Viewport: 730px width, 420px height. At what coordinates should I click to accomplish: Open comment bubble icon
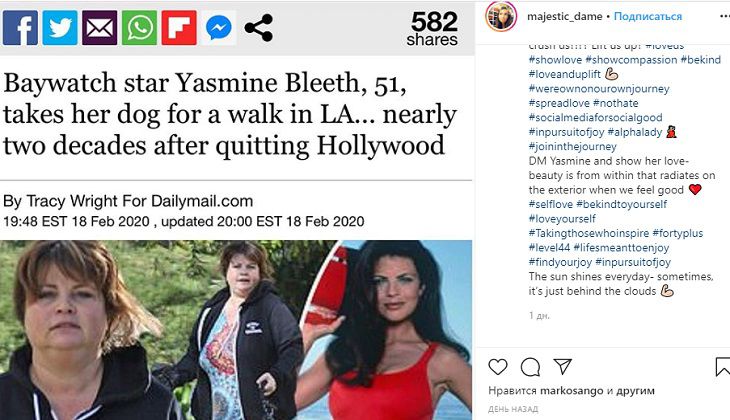coord(530,367)
